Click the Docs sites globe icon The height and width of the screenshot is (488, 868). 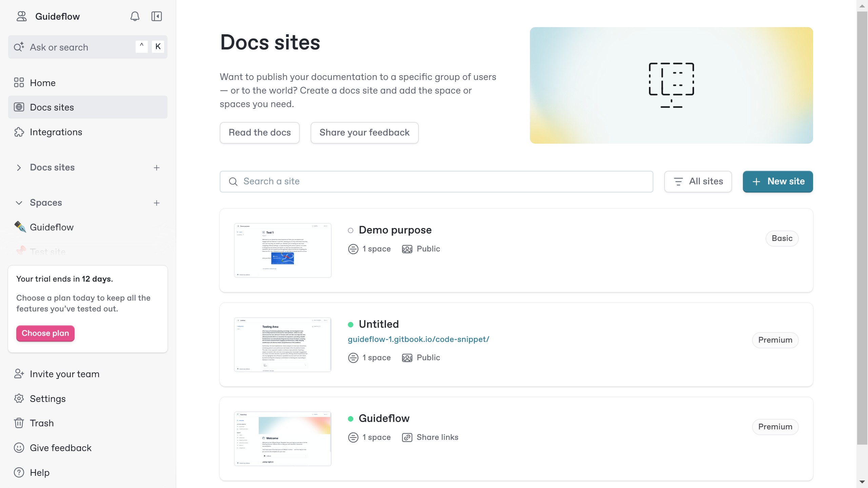(x=19, y=107)
